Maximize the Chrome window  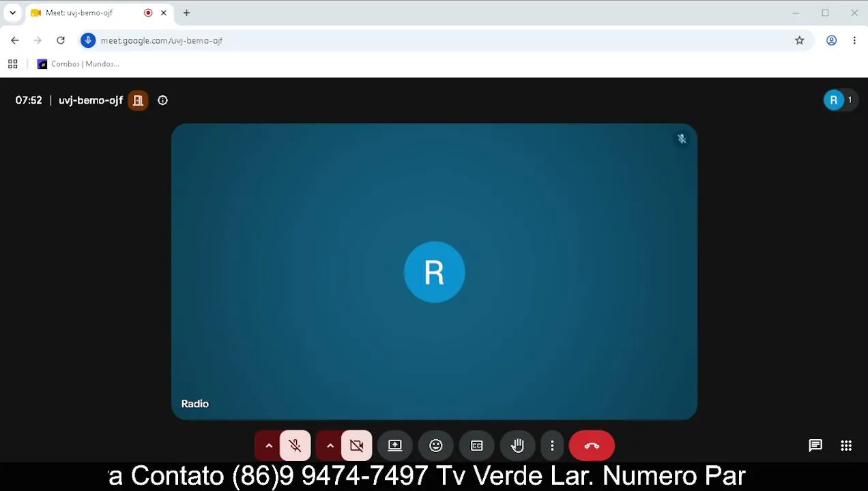click(825, 13)
